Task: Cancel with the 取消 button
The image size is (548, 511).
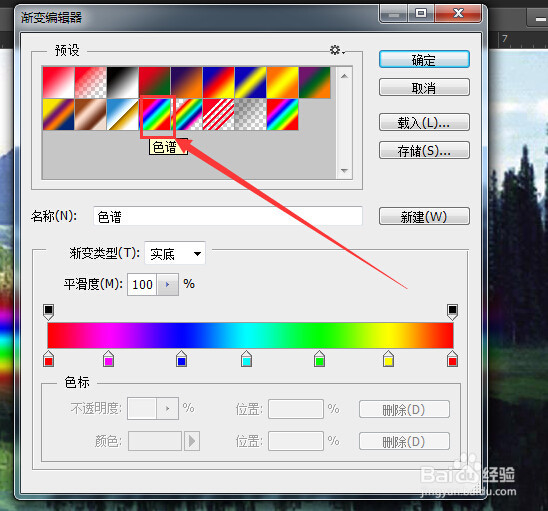Action: pos(424,87)
